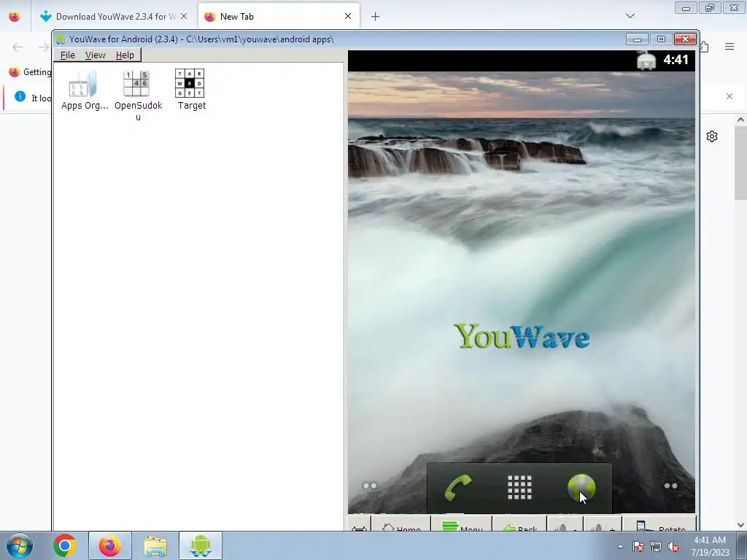Go forward in Firefox
Image resolution: width=747 pixels, height=560 pixels.
[44, 47]
